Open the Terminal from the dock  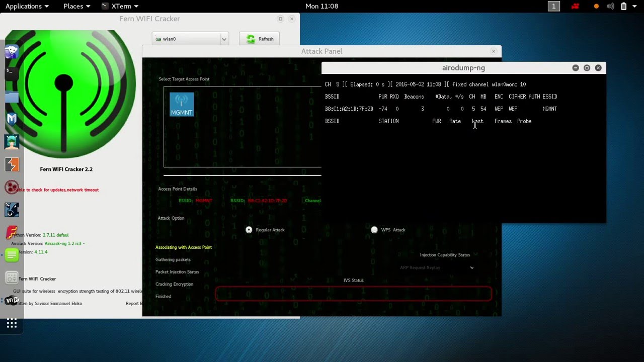[12, 73]
